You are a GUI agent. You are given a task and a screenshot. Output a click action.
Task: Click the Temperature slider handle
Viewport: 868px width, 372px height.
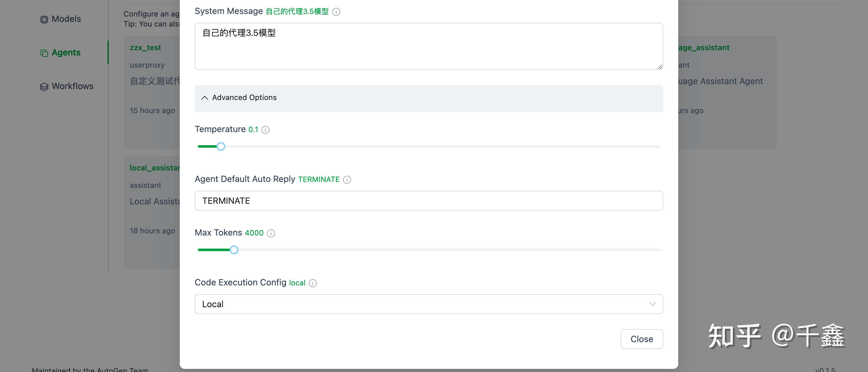tap(221, 146)
